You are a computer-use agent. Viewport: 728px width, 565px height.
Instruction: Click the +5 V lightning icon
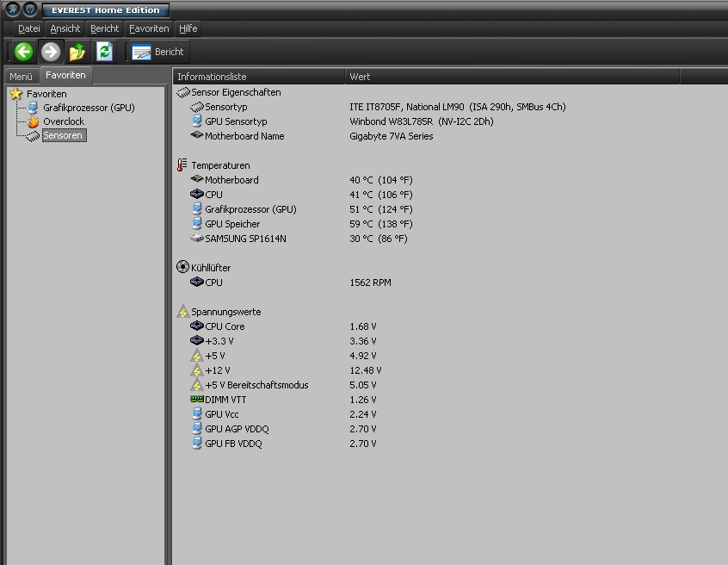tap(197, 356)
